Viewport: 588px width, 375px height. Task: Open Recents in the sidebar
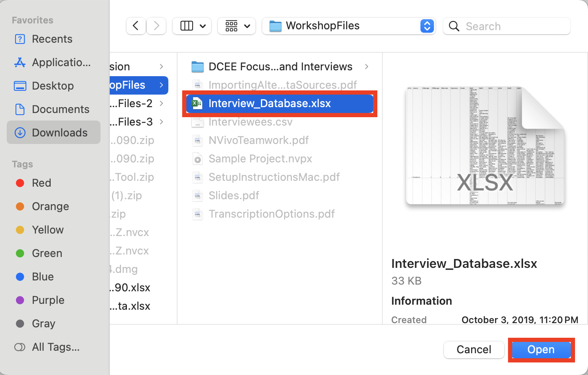(x=54, y=39)
